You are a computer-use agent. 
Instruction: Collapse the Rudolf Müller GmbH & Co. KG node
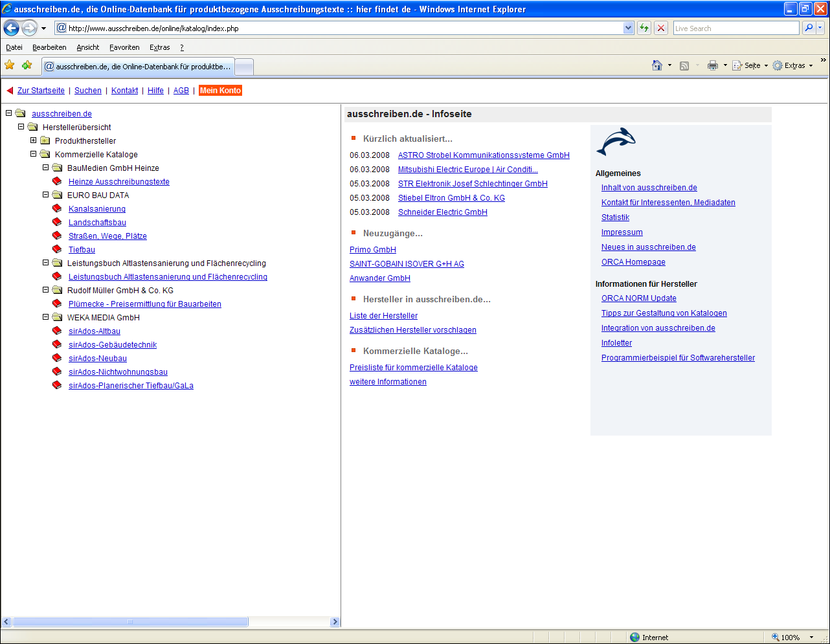46,290
